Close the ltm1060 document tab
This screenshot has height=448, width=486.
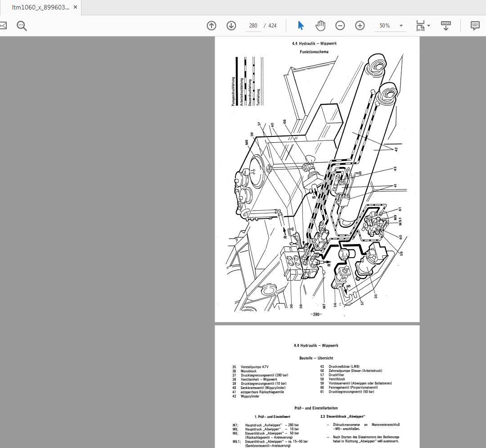click(x=75, y=7)
